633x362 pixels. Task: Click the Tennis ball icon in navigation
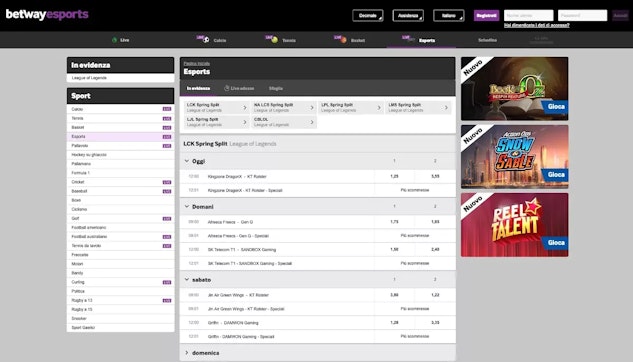point(275,40)
